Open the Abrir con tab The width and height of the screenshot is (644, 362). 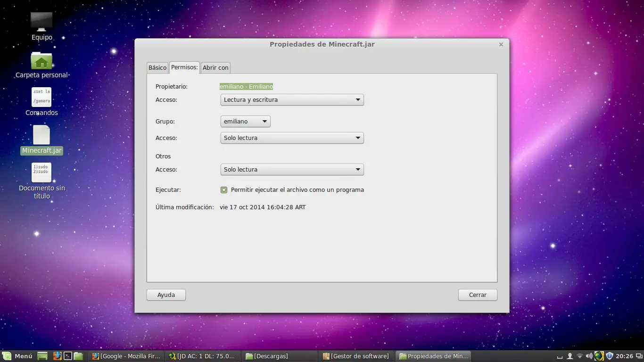click(x=215, y=68)
